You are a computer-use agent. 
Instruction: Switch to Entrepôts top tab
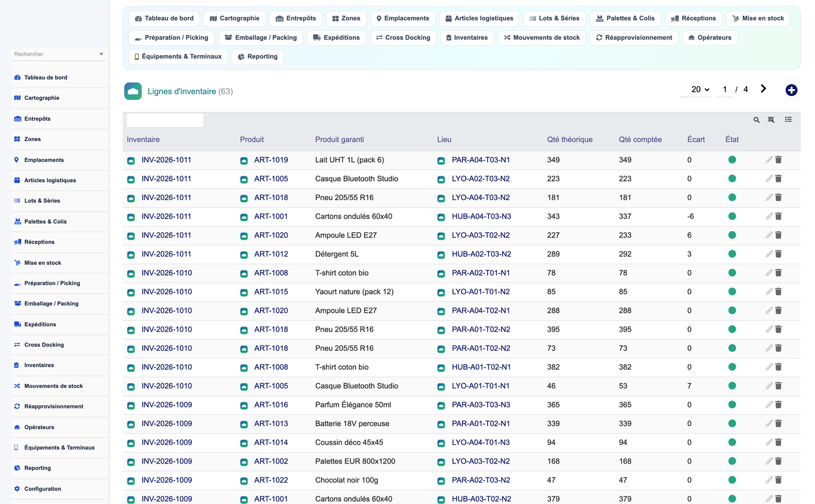[x=296, y=19]
